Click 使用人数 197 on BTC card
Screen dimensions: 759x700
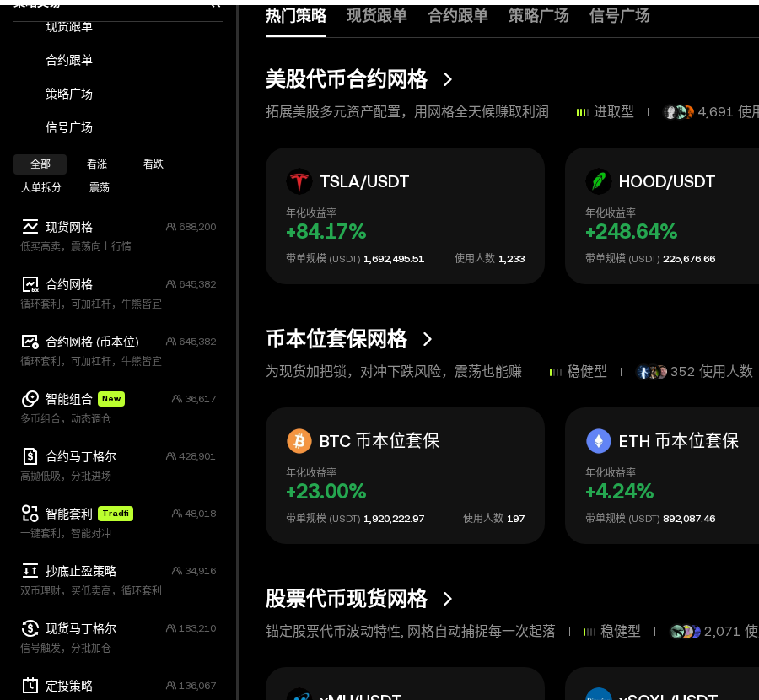click(493, 519)
